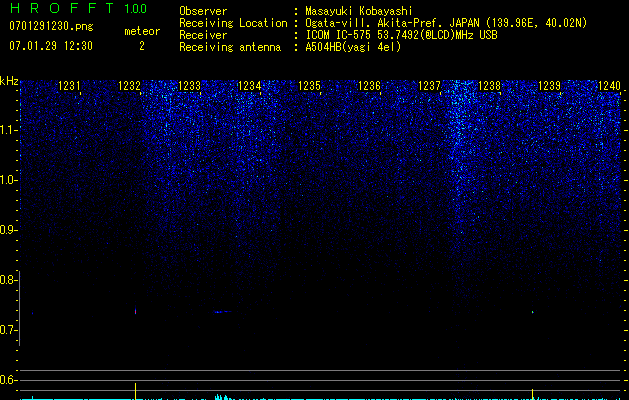Screen dimensions: 629x400
Task: Click the 1233 time marker
Action: pos(189,86)
